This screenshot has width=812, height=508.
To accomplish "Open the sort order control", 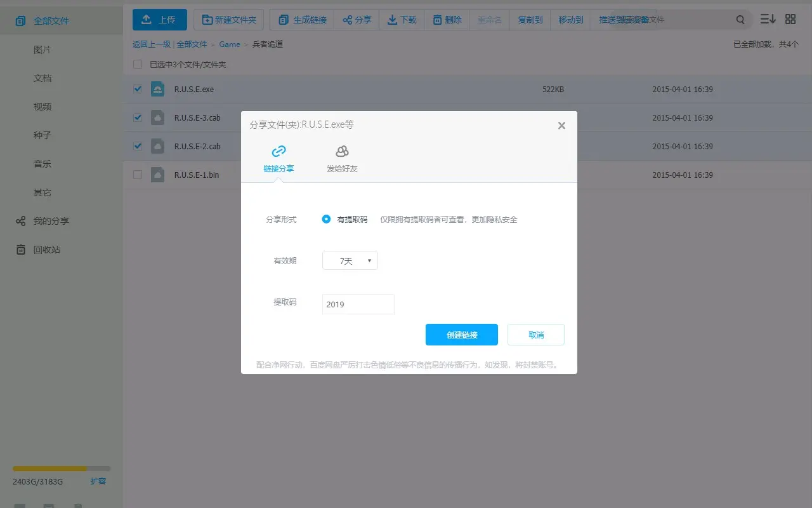I will click(x=768, y=19).
